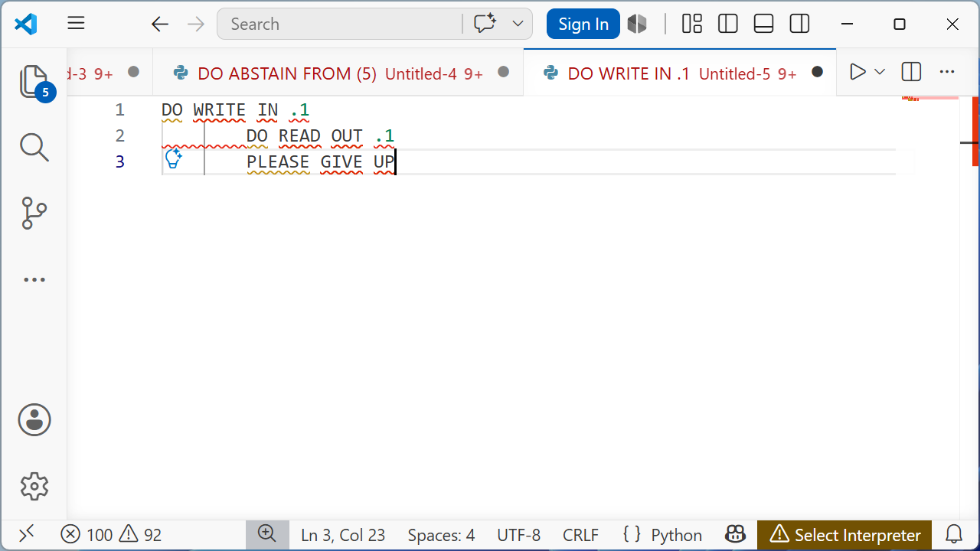Go back using the left arrow
Image resolution: width=980 pixels, height=551 pixels.
pos(160,24)
